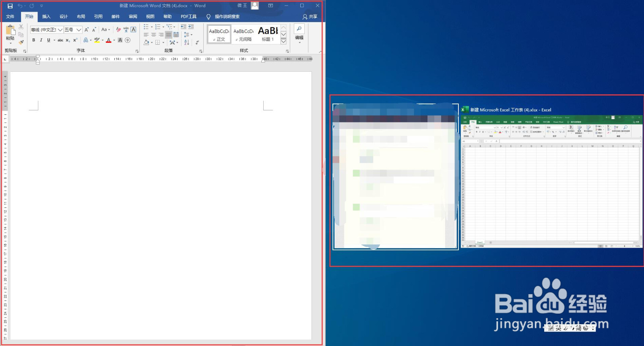Show or hide paragraph marks

(197, 42)
